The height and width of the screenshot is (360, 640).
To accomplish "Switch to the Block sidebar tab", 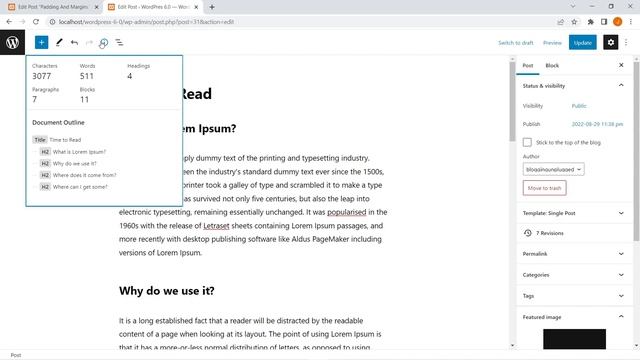I will coord(552,65).
